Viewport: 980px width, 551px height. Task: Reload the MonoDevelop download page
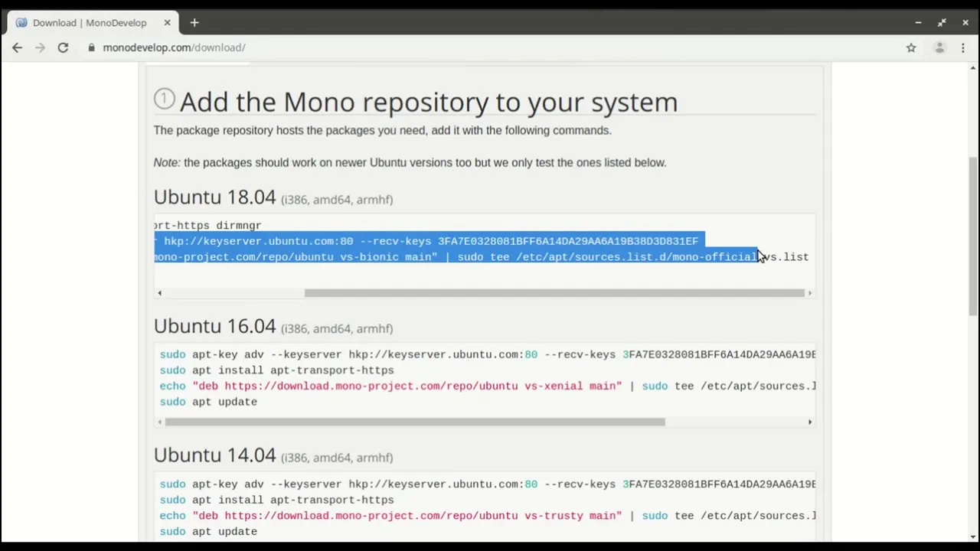(x=63, y=47)
